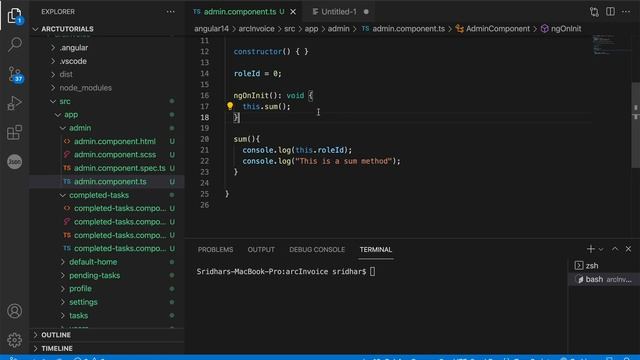The width and height of the screenshot is (640, 360).
Task: Open Explorer views and more actions ellipsis
Action: tap(171, 12)
